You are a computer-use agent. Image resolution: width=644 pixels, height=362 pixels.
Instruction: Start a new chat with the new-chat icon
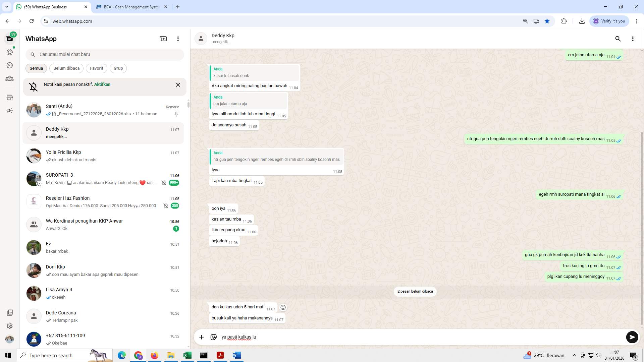163,39
